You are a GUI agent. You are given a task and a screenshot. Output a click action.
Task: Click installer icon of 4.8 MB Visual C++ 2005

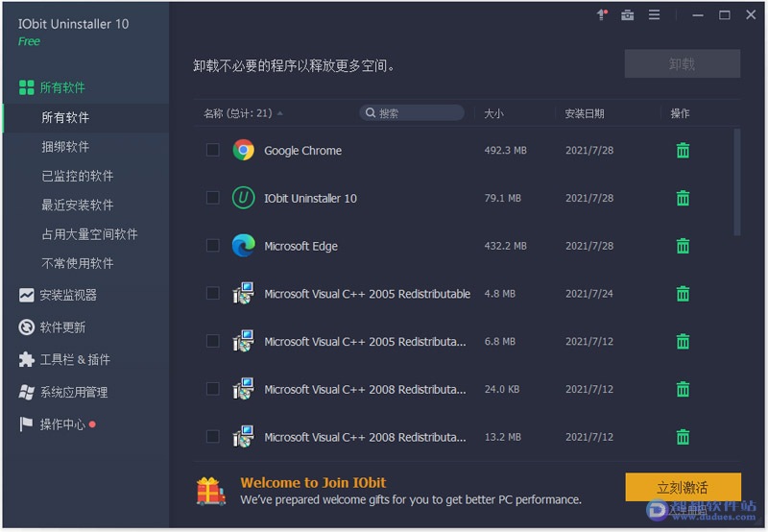tap(244, 294)
